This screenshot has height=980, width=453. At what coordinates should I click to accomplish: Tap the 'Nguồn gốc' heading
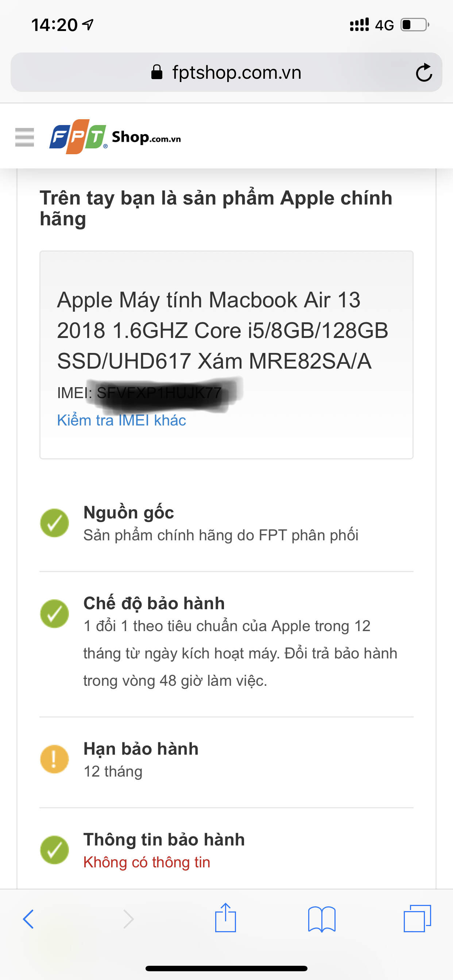[129, 513]
